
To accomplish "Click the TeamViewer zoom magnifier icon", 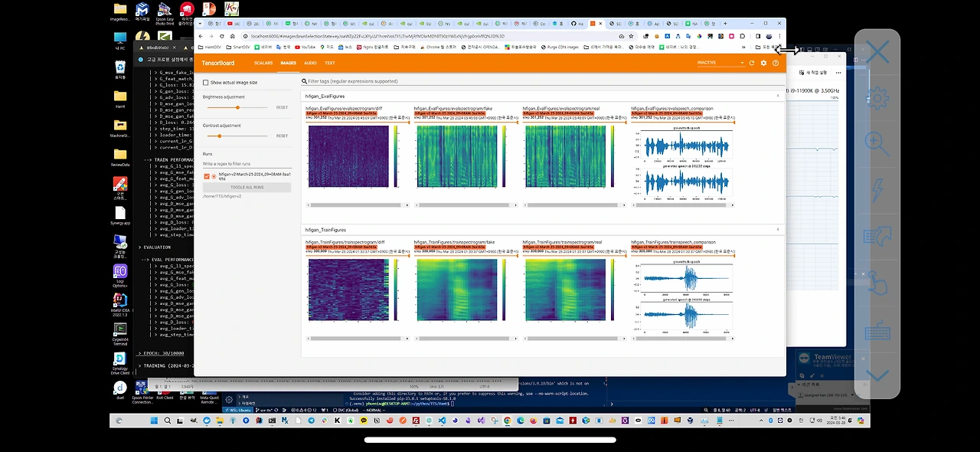I will pyautogui.click(x=877, y=142).
